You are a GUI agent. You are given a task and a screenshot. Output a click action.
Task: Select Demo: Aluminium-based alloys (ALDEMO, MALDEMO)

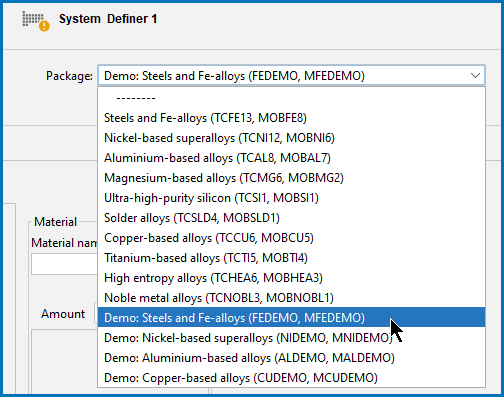click(x=291, y=358)
